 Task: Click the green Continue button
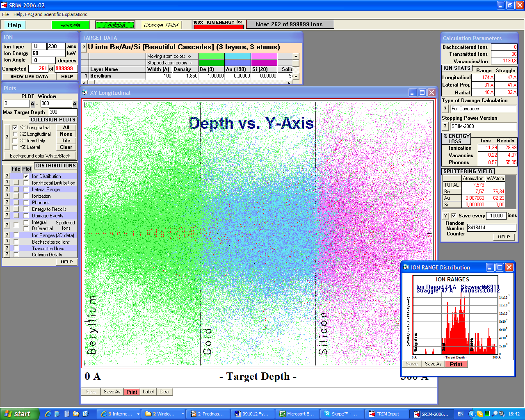pyautogui.click(x=115, y=25)
